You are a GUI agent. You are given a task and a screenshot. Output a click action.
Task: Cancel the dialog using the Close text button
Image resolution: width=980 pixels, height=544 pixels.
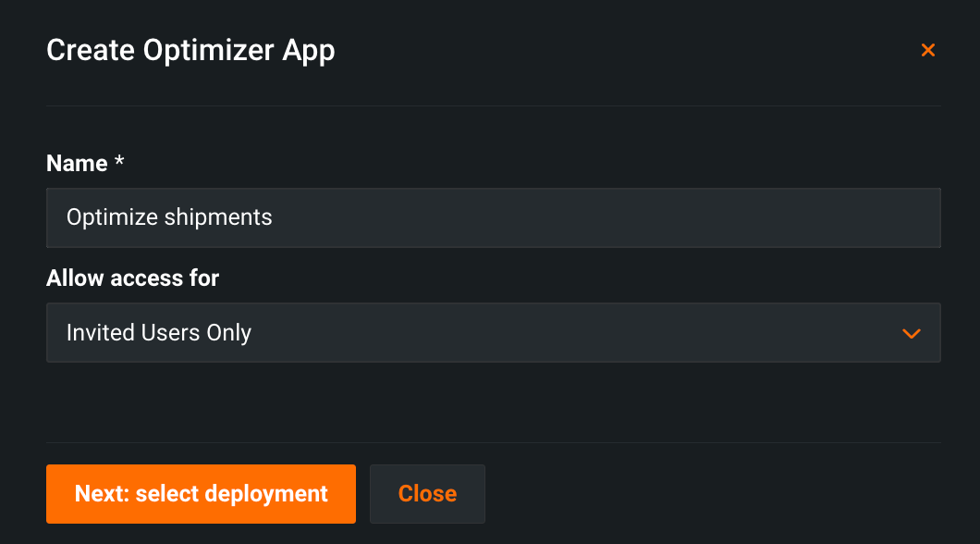pos(427,494)
